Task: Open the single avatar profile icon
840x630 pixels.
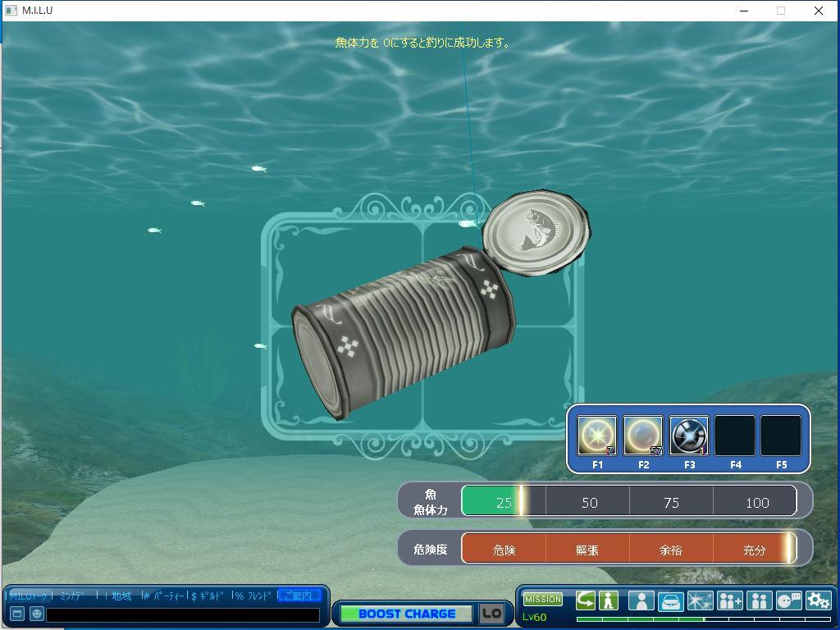Action: coord(641,600)
